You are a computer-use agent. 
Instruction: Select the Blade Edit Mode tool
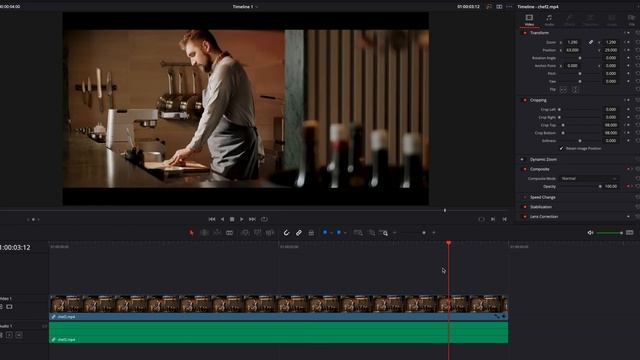click(x=229, y=233)
